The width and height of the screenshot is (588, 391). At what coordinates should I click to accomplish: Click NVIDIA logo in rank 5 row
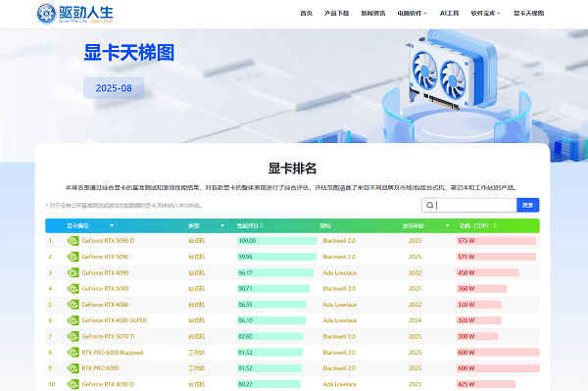tap(73, 305)
